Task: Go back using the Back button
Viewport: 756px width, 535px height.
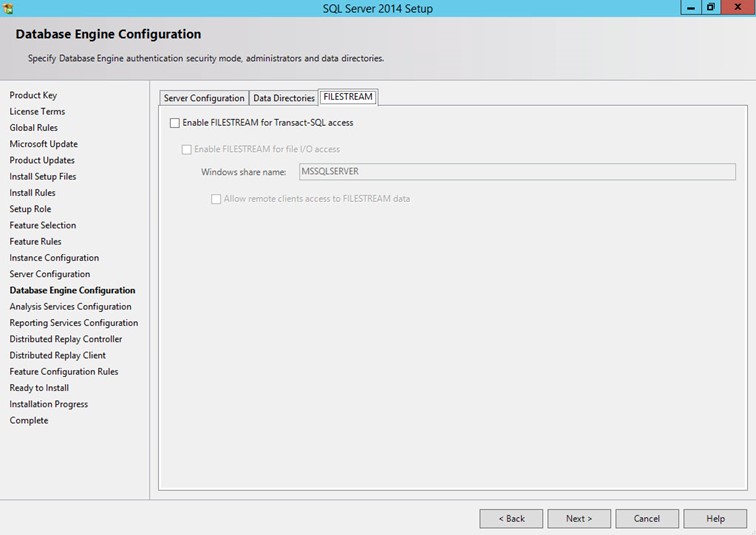Action: click(510, 519)
